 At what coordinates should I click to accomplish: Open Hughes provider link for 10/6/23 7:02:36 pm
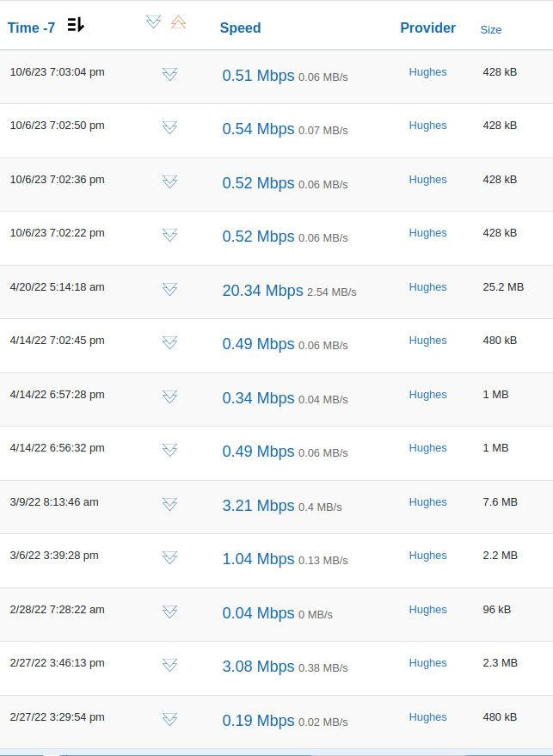(x=427, y=180)
